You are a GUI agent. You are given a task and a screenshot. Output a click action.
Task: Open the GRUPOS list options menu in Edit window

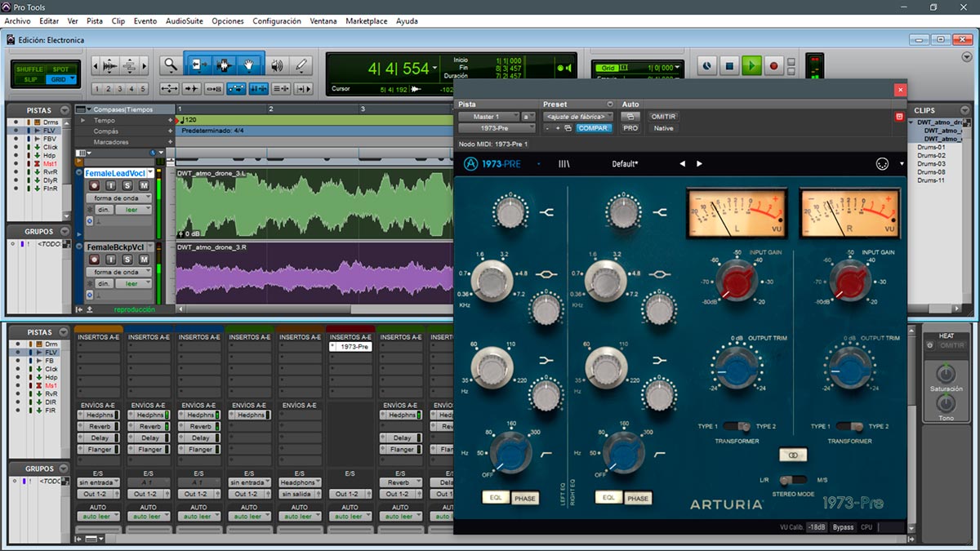click(65, 232)
